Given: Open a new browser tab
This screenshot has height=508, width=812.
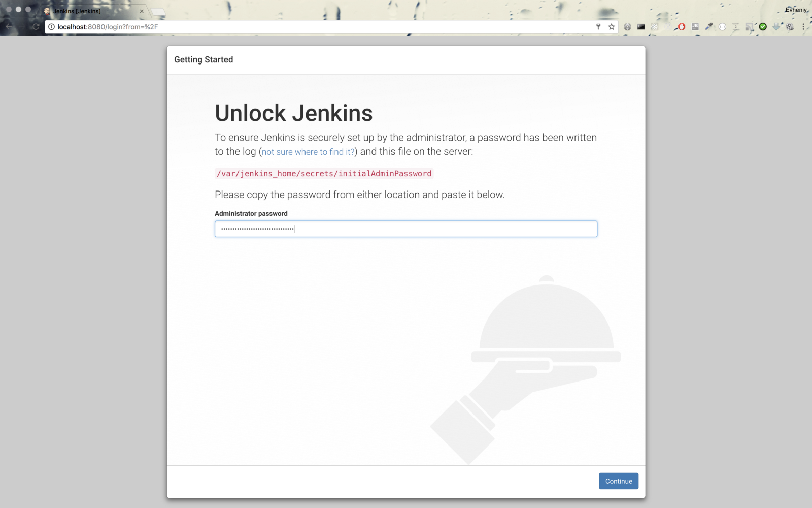Looking at the screenshot, I should [158, 11].
